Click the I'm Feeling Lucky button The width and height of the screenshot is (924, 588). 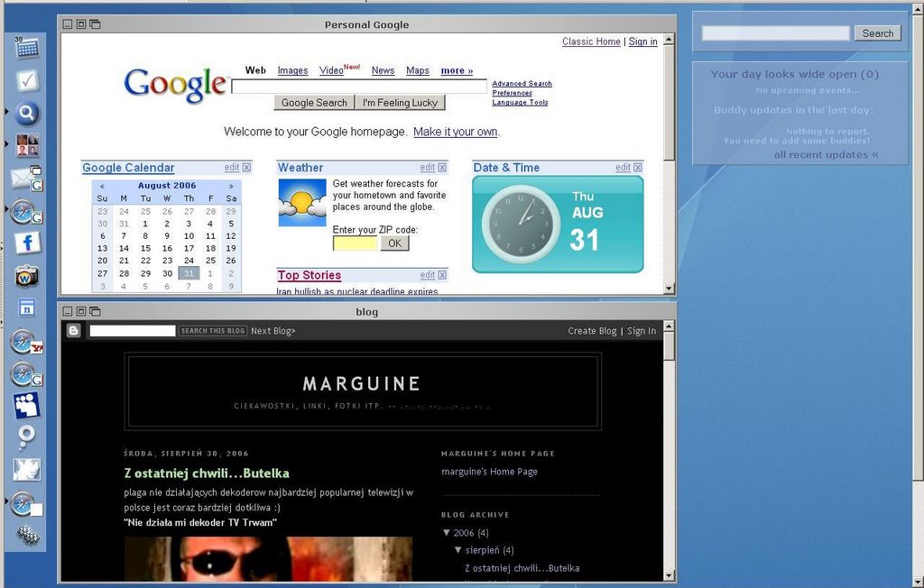400,103
